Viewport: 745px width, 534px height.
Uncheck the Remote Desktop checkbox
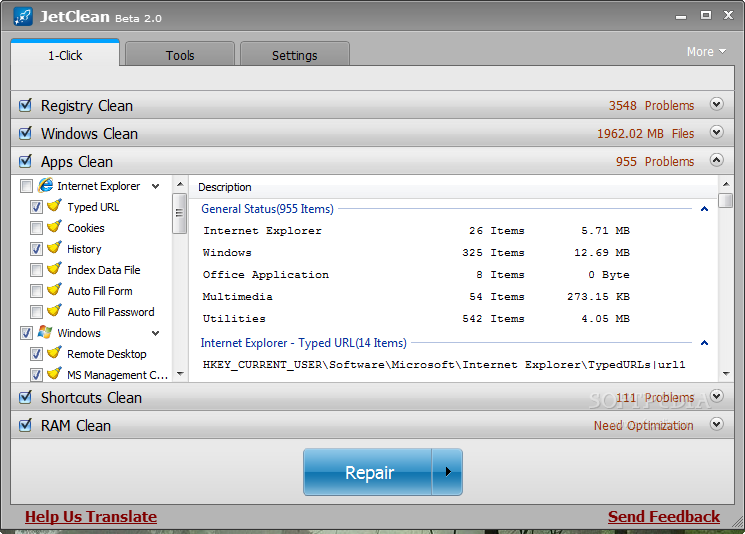[36, 354]
